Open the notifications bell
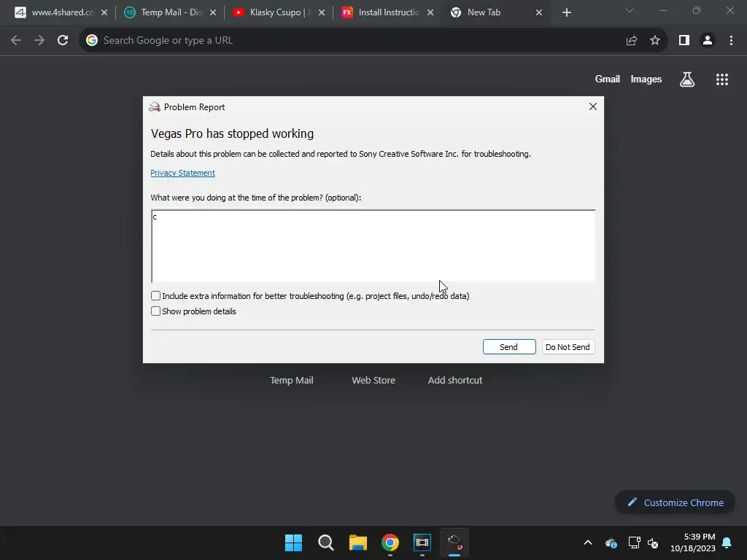Viewport: 747px width, 560px height. 727,542
